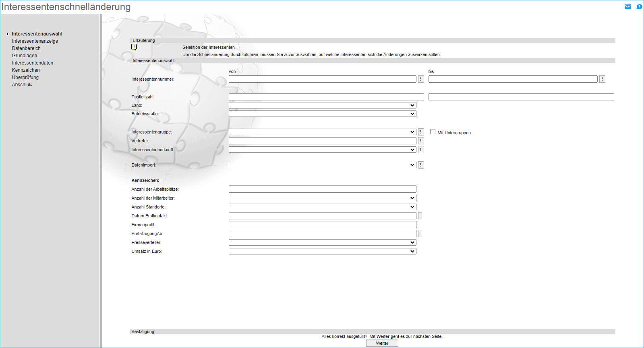Click the exclamation icon next to Interessentenherkunft

pyautogui.click(x=421, y=150)
